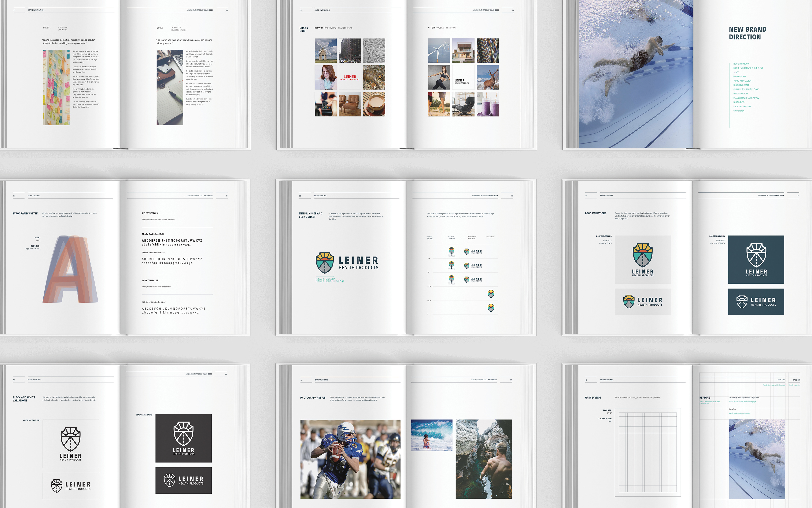Select the old windmill photo

(x=325, y=50)
